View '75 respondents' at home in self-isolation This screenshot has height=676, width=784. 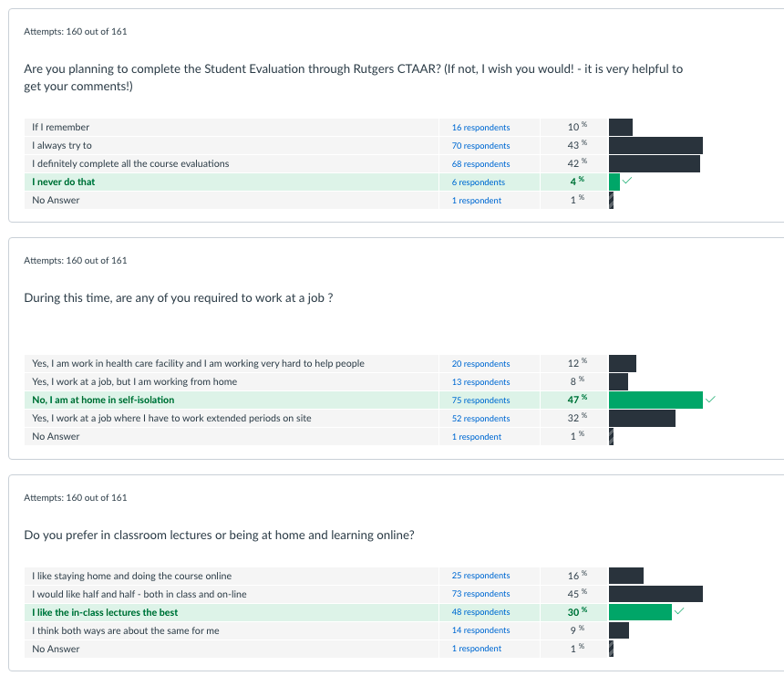[x=480, y=400]
